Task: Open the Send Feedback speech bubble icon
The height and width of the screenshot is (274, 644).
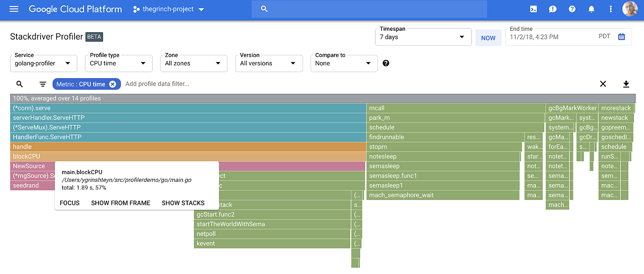Action: point(552,9)
